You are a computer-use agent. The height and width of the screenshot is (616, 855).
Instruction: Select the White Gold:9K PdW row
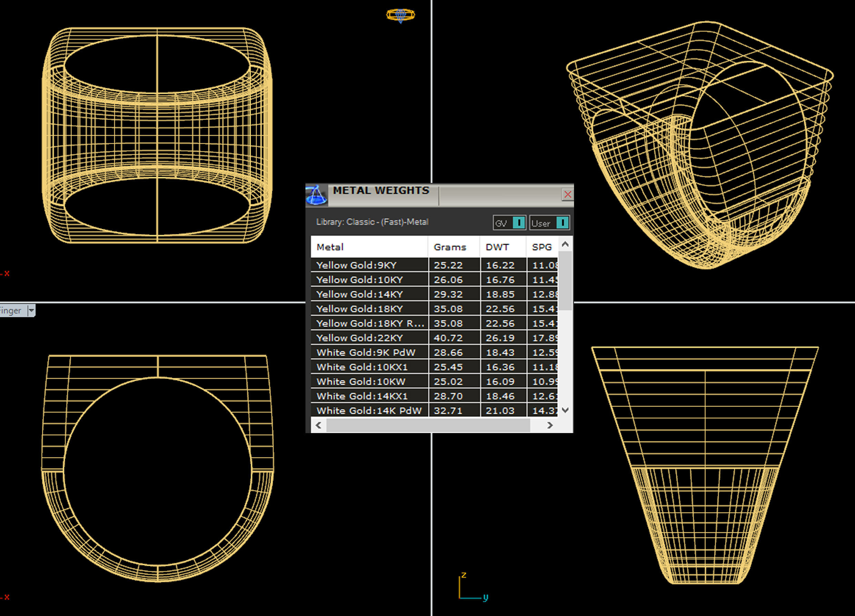(x=434, y=352)
